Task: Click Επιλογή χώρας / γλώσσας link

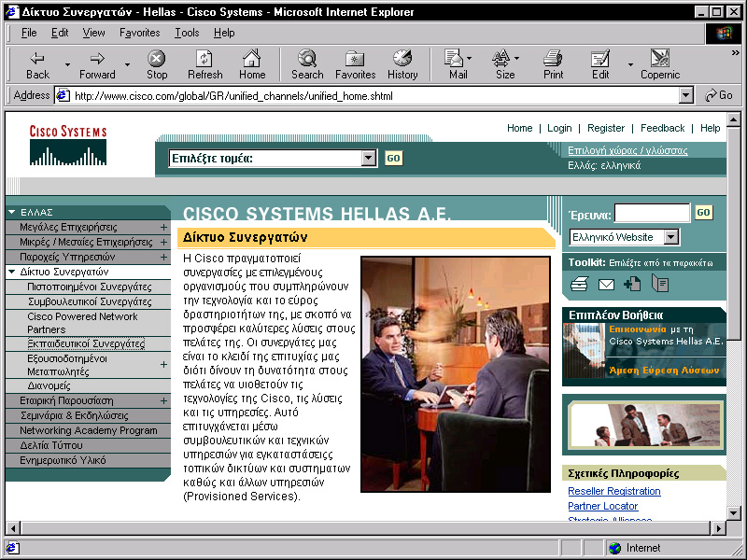Action: click(627, 150)
